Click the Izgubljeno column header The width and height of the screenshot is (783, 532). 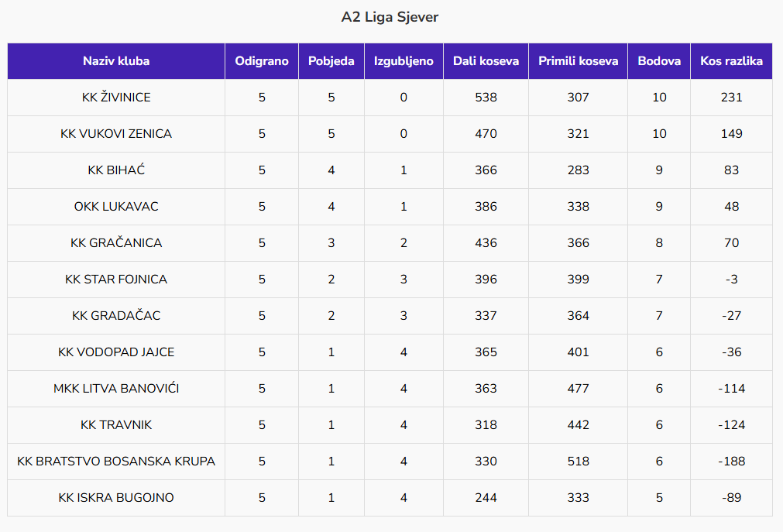pyautogui.click(x=404, y=61)
